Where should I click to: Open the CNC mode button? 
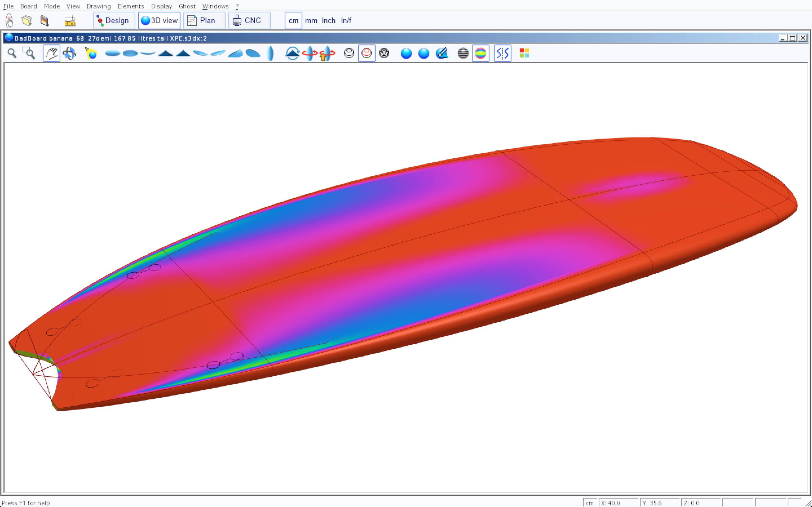tap(249, 21)
